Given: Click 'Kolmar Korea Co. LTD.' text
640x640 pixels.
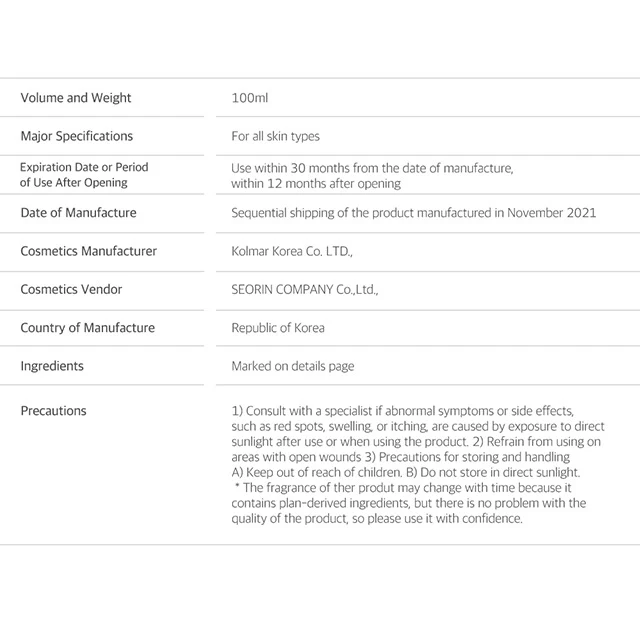Looking at the screenshot, I should (x=292, y=251).
